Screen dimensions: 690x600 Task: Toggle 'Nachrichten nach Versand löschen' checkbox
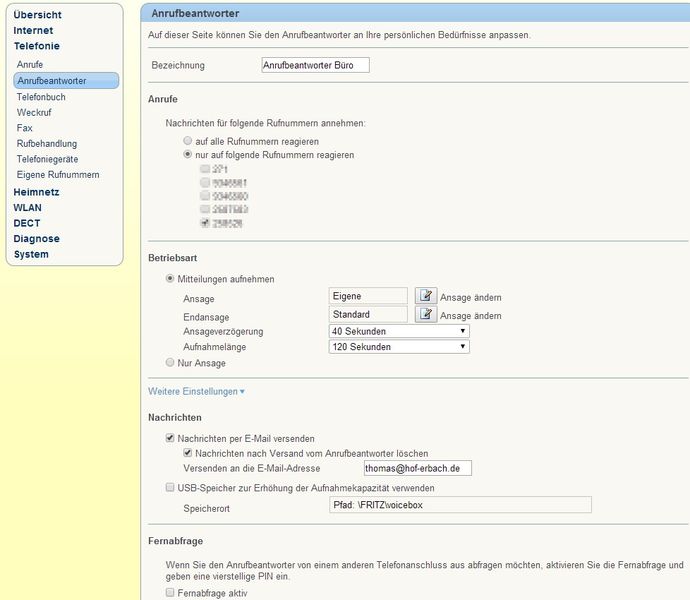[187, 453]
